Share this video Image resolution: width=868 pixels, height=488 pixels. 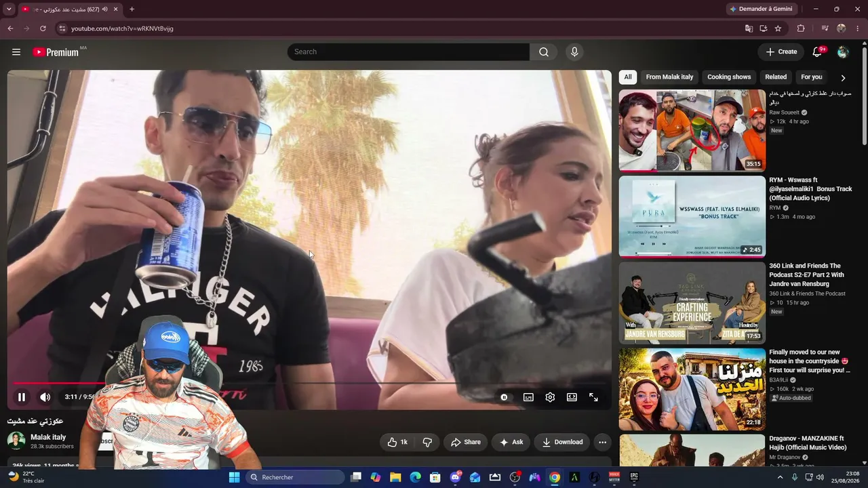click(x=465, y=442)
